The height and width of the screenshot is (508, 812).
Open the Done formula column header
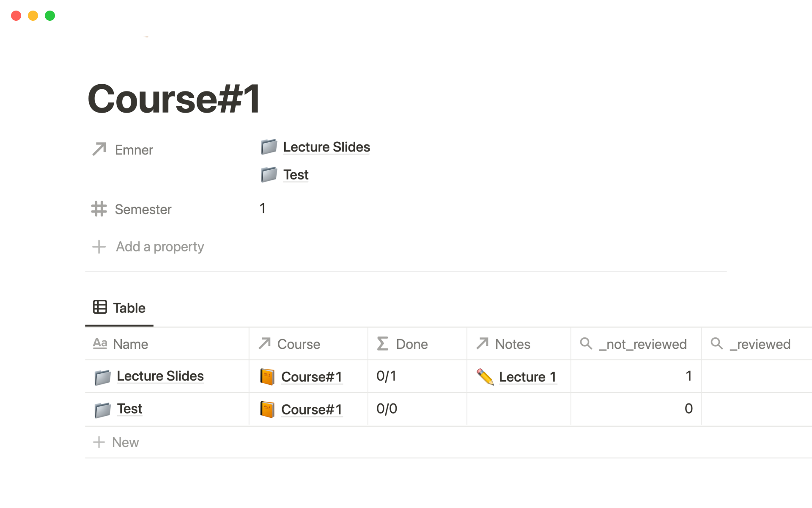411,344
